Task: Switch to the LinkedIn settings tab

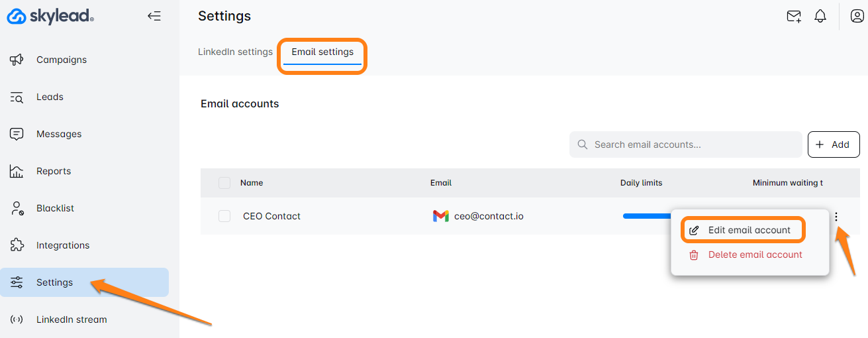Action: (235, 52)
